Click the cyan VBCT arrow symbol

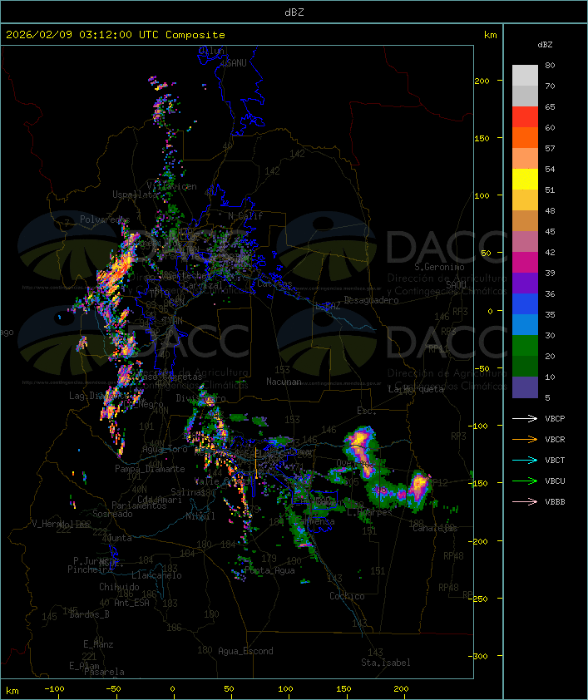(525, 461)
